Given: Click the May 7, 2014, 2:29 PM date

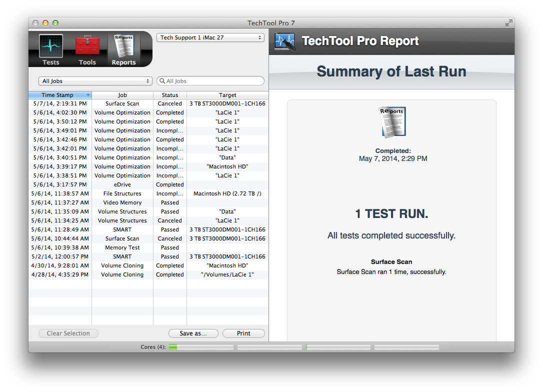Looking at the screenshot, I should point(393,158).
